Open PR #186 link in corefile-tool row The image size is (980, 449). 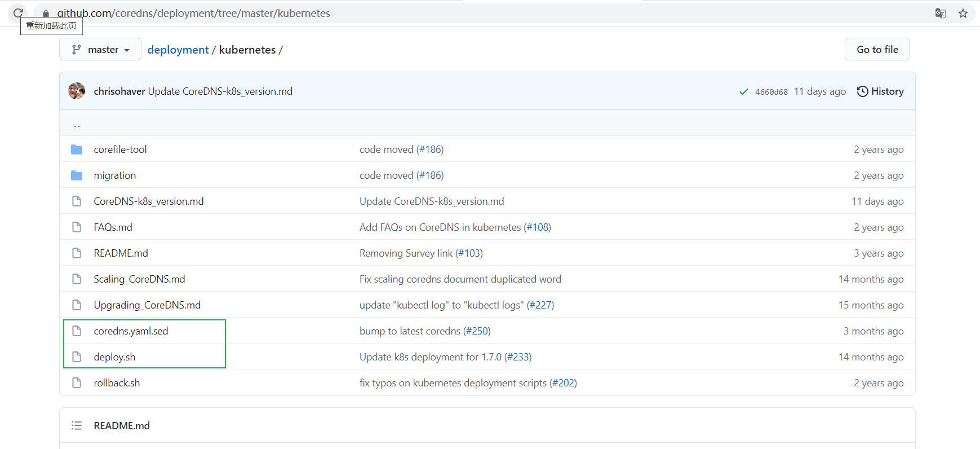point(431,149)
